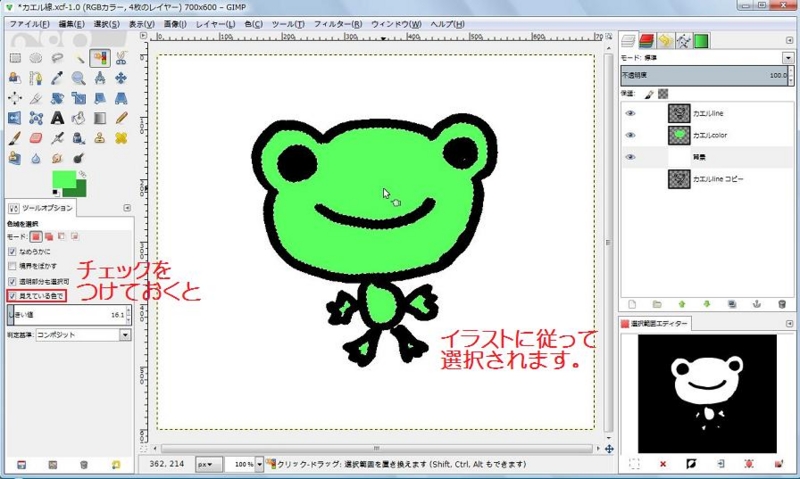Select the Eraser tool

pyautogui.click(x=36, y=138)
